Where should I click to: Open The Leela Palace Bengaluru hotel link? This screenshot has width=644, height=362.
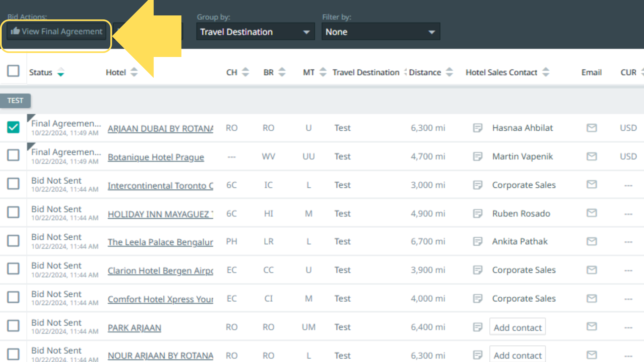click(x=160, y=242)
